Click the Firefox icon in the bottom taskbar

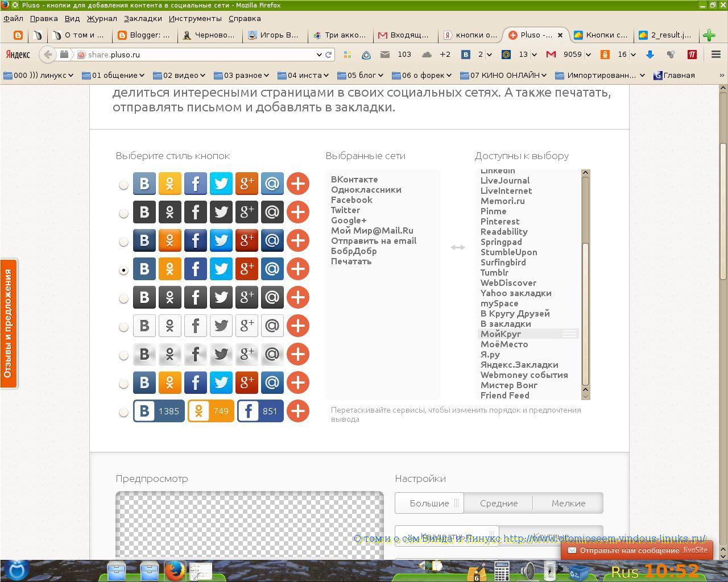(175, 570)
